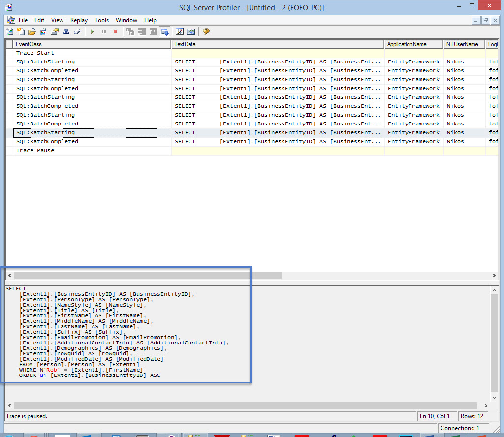
Task: Click the SELECT keyword in SQL text pane
Action: click(15, 288)
